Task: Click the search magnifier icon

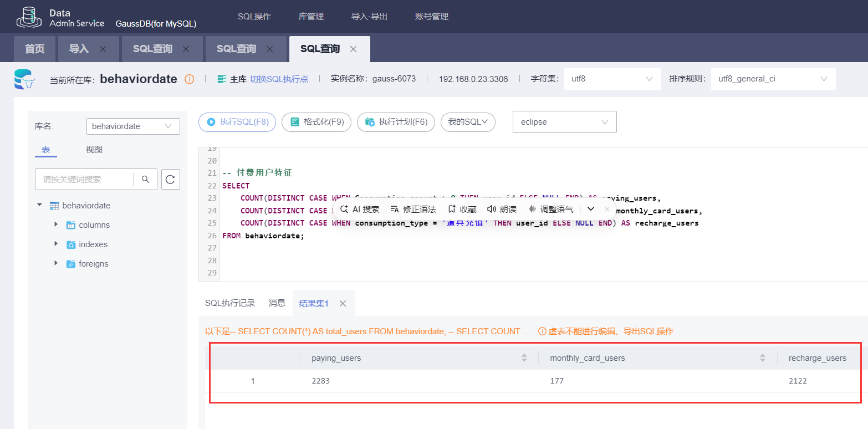Action: (x=145, y=179)
